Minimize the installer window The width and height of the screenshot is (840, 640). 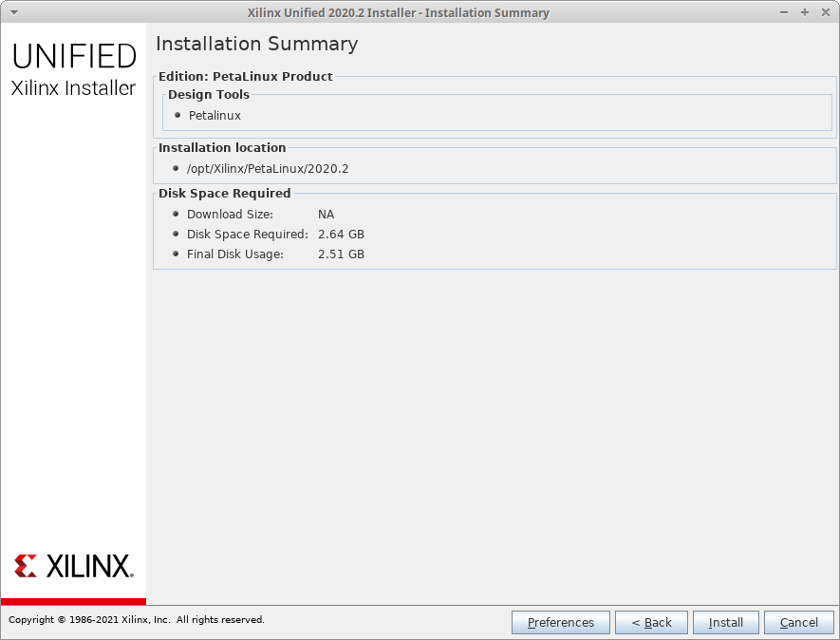784,12
